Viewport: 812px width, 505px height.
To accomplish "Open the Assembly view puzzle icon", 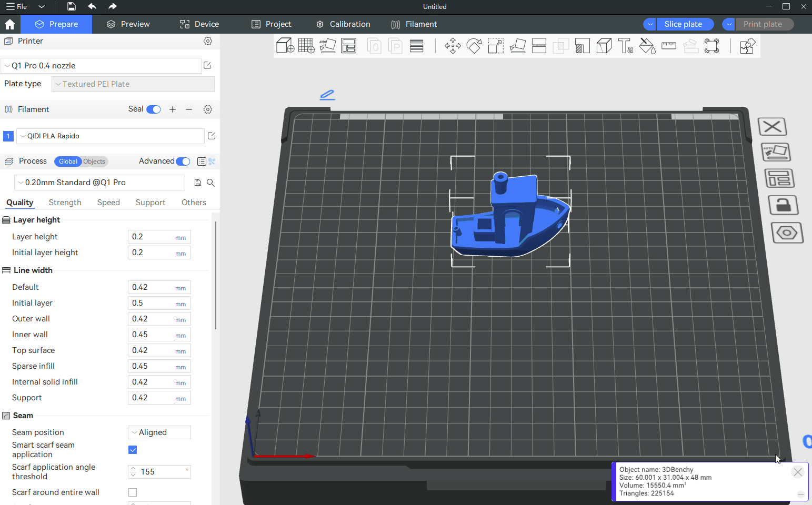I will point(747,46).
